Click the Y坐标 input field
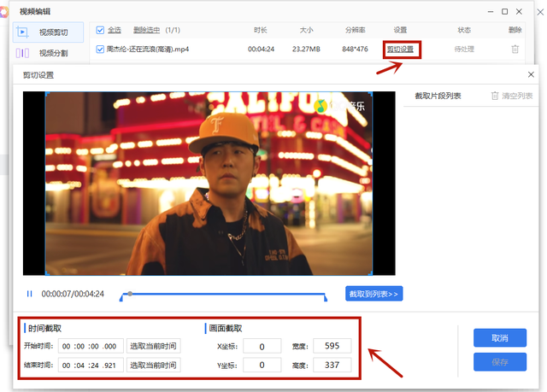The height and width of the screenshot is (392, 547). pos(262,366)
